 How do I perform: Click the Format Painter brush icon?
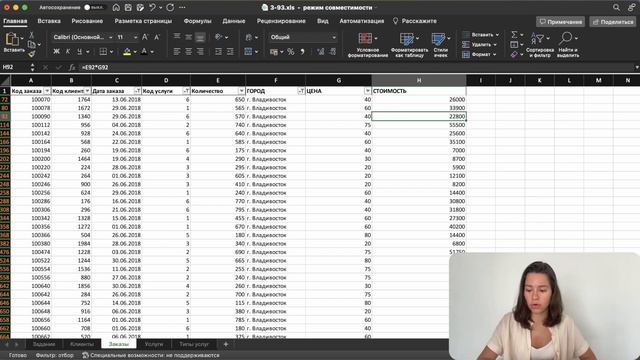[x=31, y=54]
